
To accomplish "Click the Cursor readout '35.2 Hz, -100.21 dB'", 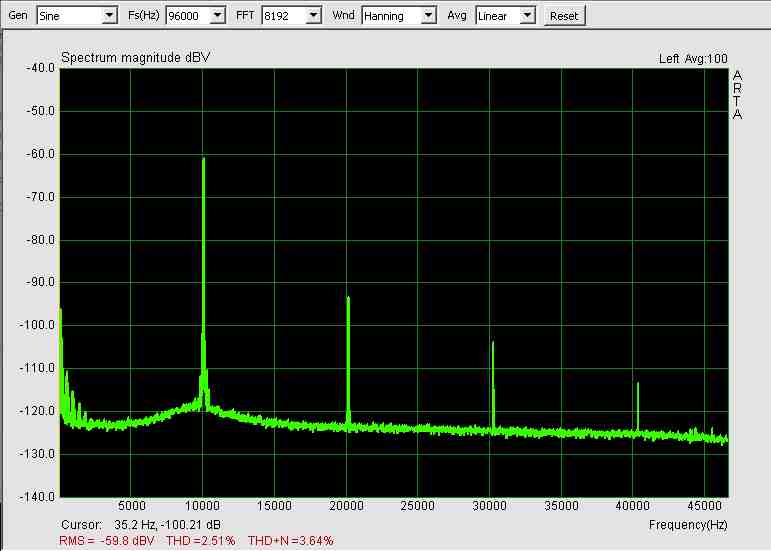I will [167, 524].
